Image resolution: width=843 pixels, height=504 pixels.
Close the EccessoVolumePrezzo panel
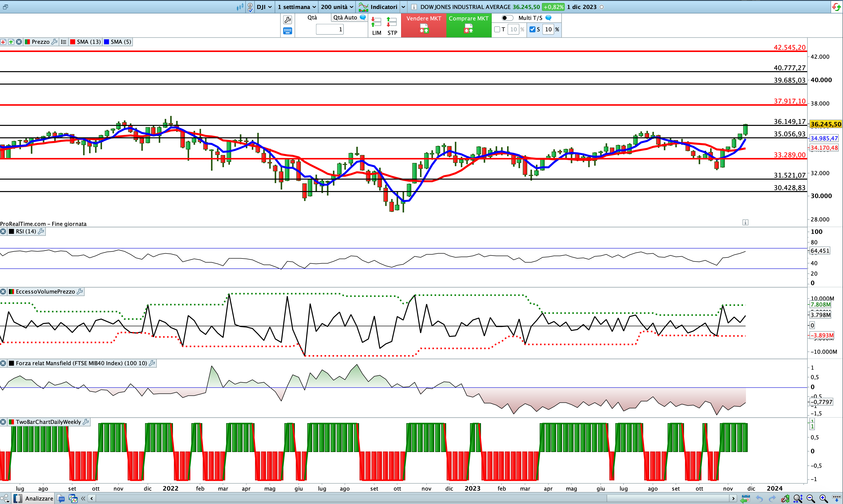click(3, 291)
